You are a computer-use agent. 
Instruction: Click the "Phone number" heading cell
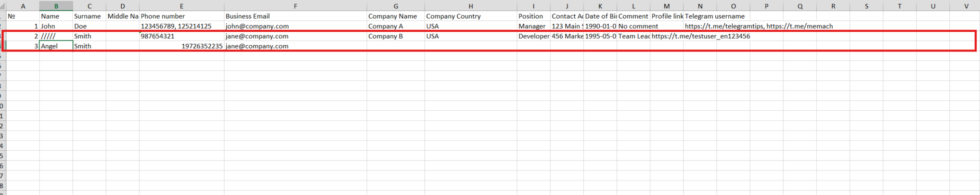[x=182, y=16]
